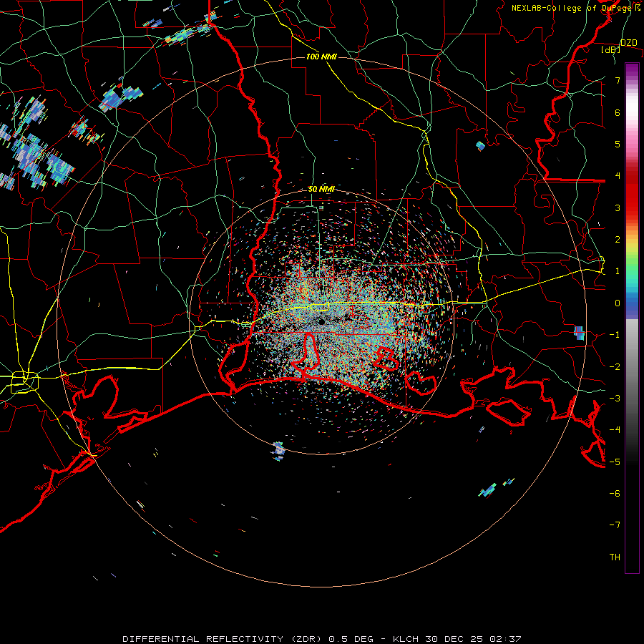Click the positive 7 dB scale label
The height and width of the screenshot is (644, 644).
pos(618,80)
